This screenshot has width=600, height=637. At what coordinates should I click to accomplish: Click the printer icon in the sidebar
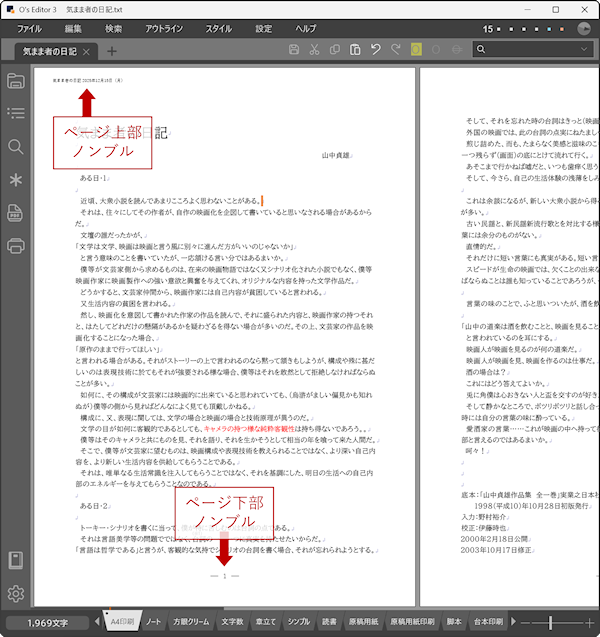(15, 246)
